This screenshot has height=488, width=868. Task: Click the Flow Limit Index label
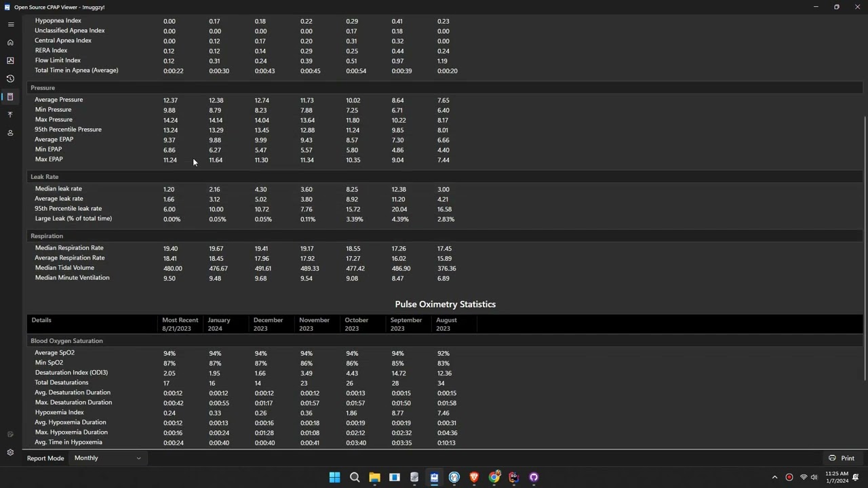[58, 60]
